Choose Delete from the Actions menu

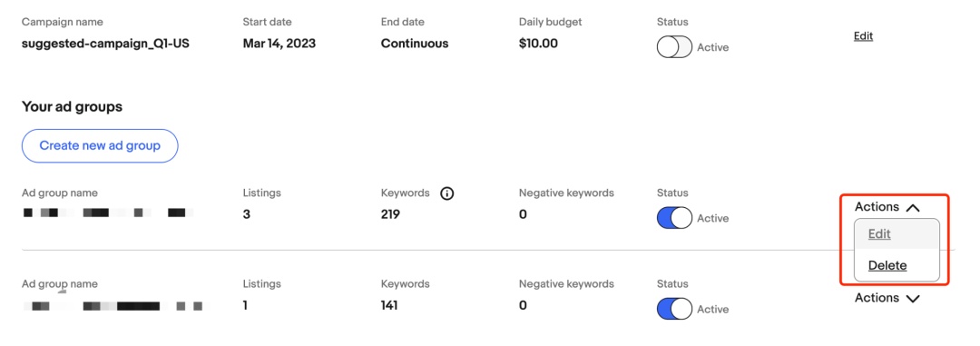[887, 265]
